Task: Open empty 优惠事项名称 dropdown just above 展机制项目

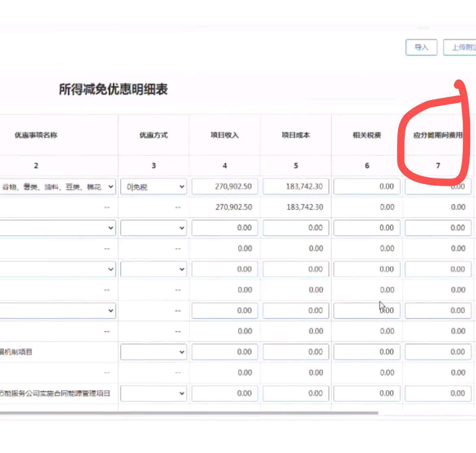Action: (x=58, y=311)
